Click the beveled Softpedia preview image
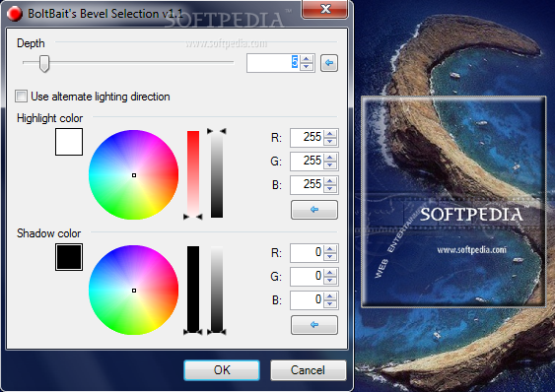The height and width of the screenshot is (392, 555). click(453, 202)
